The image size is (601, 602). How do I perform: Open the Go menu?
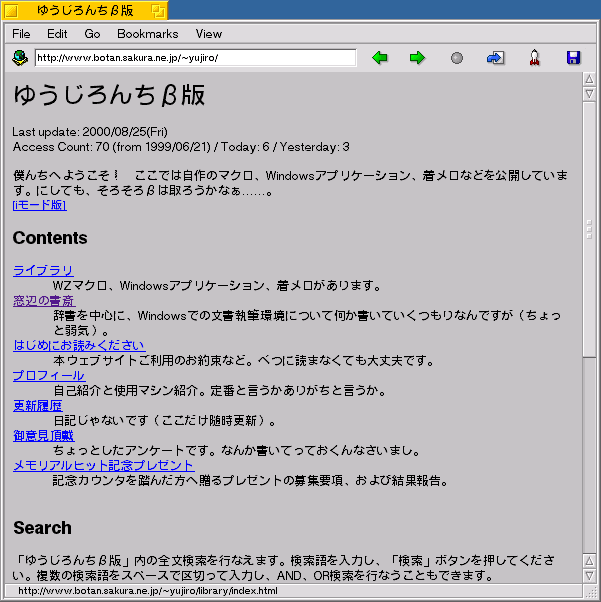click(92, 34)
